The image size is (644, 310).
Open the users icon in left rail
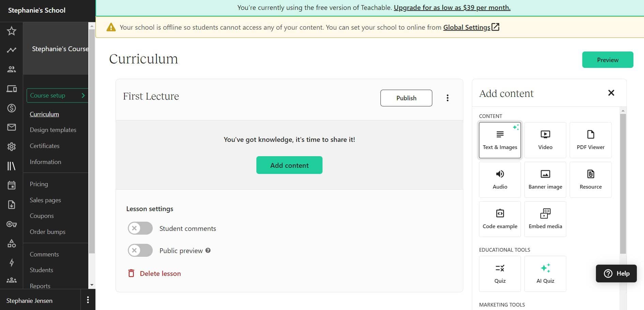(12, 69)
